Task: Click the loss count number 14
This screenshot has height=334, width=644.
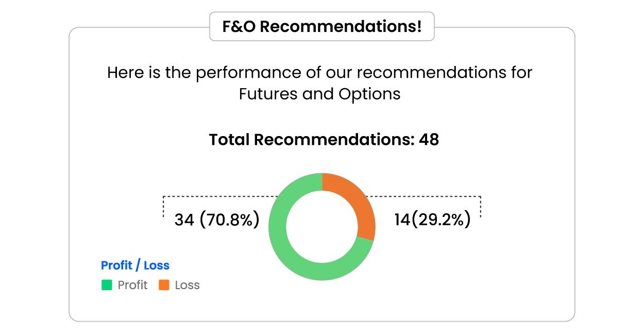Action: pos(402,220)
